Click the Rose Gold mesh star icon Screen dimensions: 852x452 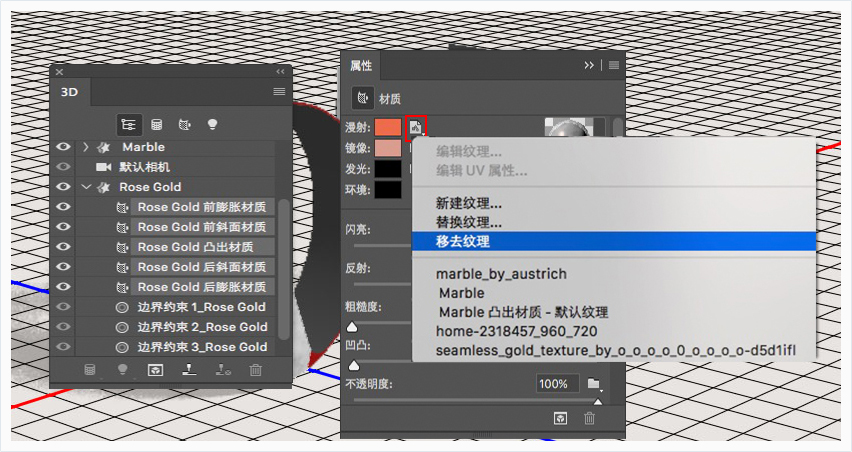[104, 187]
